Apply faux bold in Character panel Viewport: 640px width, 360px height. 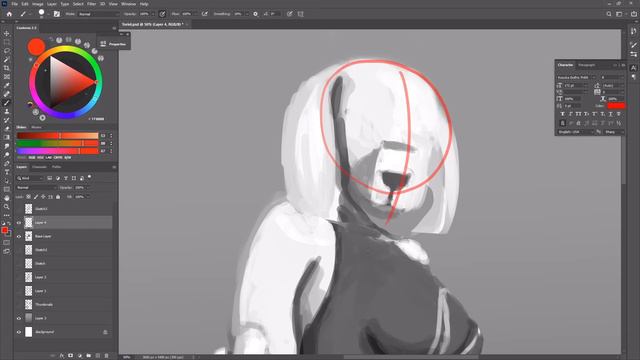(562, 114)
